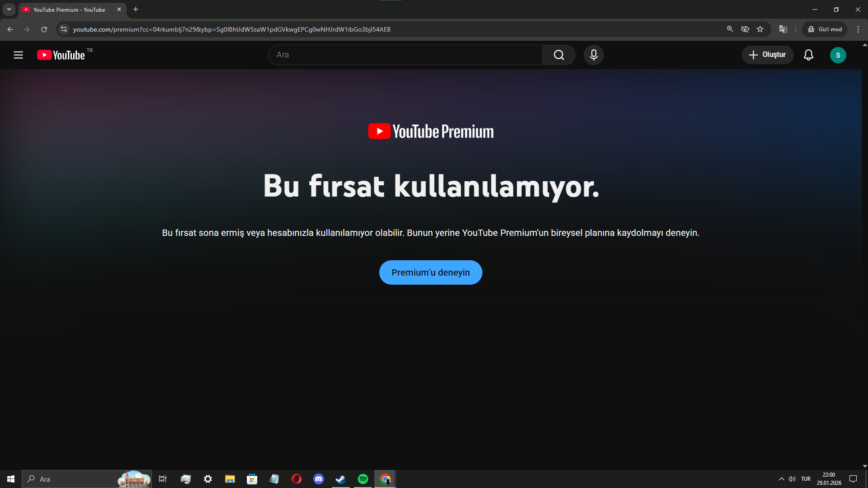Reload the current page
Viewport: 868px width, 488px height.
(44, 29)
